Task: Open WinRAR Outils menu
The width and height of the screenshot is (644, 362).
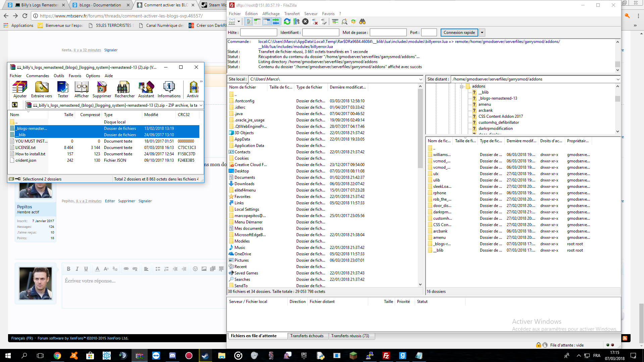Action: (x=59, y=76)
